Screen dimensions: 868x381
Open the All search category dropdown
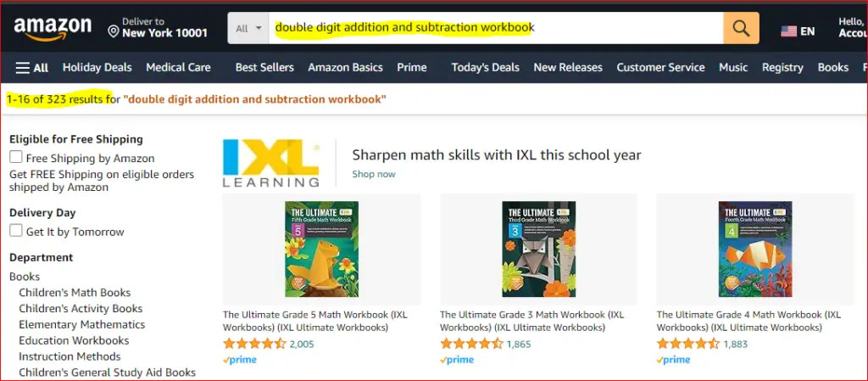click(x=248, y=28)
